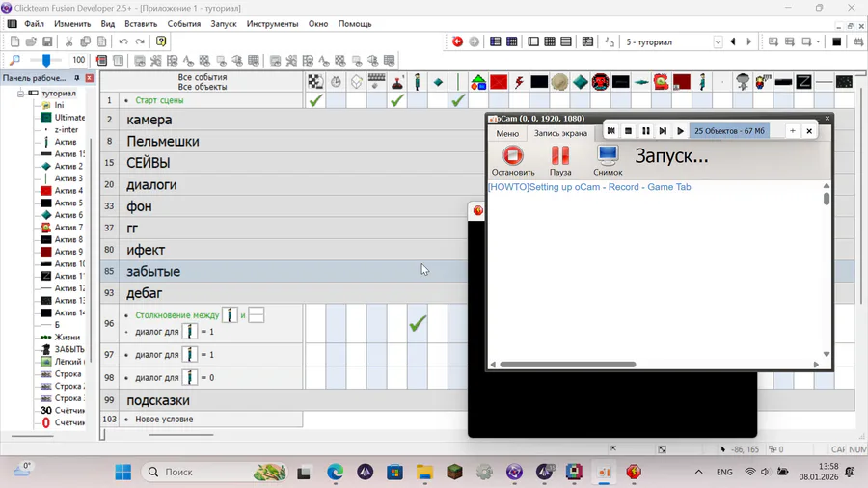Open the Вставить menu
This screenshot has height=488, width=868.
pyautogui.click(x=141, y=24)
